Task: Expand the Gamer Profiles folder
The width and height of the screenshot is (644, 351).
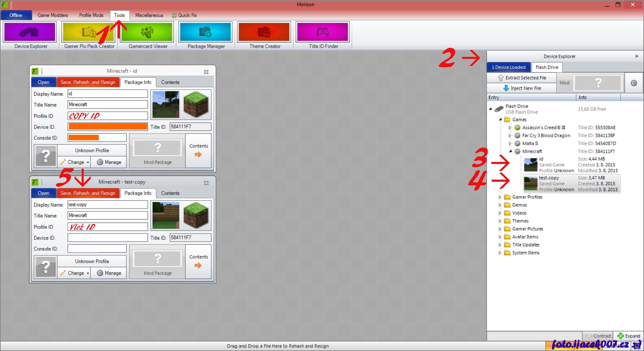Action: 500,197
